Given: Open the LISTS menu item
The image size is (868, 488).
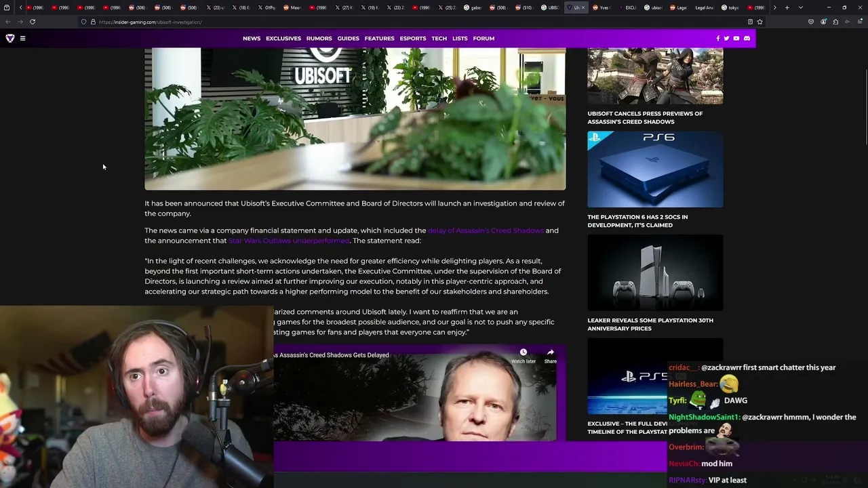Looking at the screenshot, I should (460, 39).
